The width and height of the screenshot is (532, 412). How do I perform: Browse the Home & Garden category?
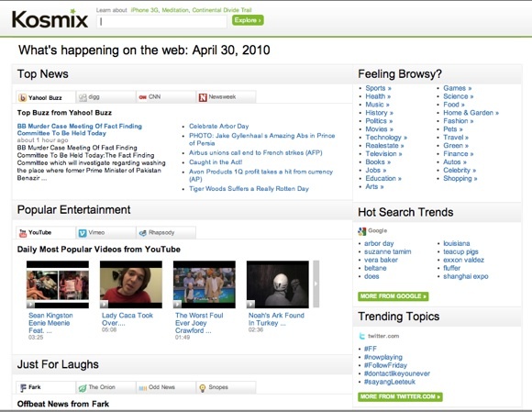click(x=471, y=113)
